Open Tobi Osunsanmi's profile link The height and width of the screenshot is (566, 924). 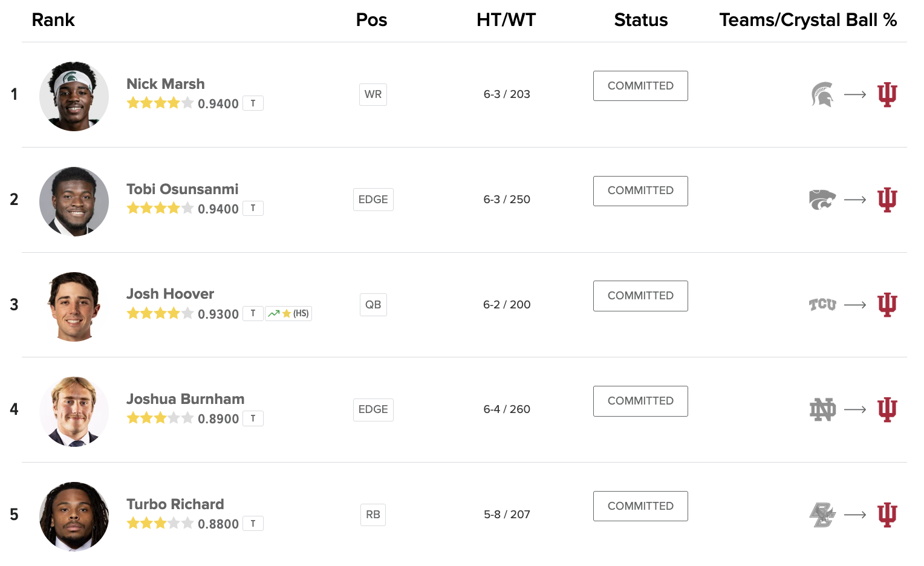pyautogui.click(x=183, y=189)
